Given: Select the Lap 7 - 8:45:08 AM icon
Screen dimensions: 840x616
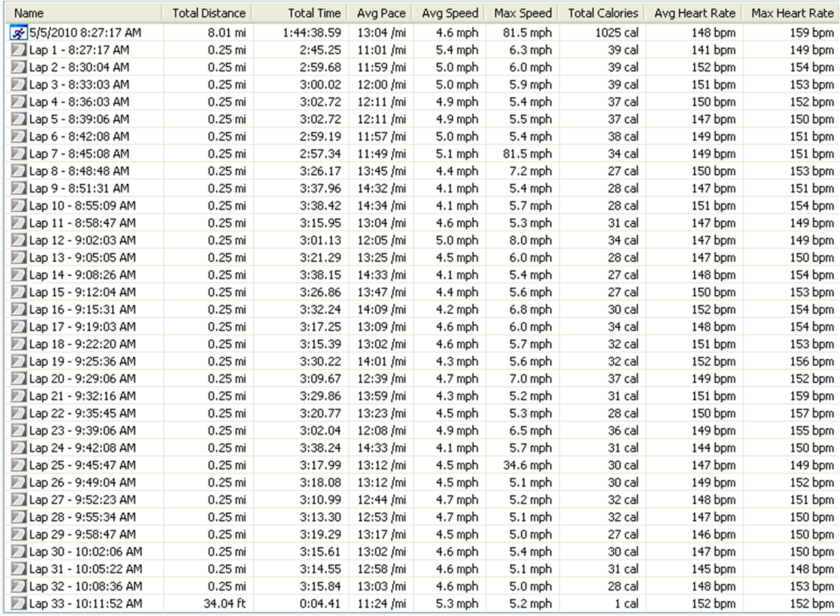Looking at the screenshot, I should 19,154.
